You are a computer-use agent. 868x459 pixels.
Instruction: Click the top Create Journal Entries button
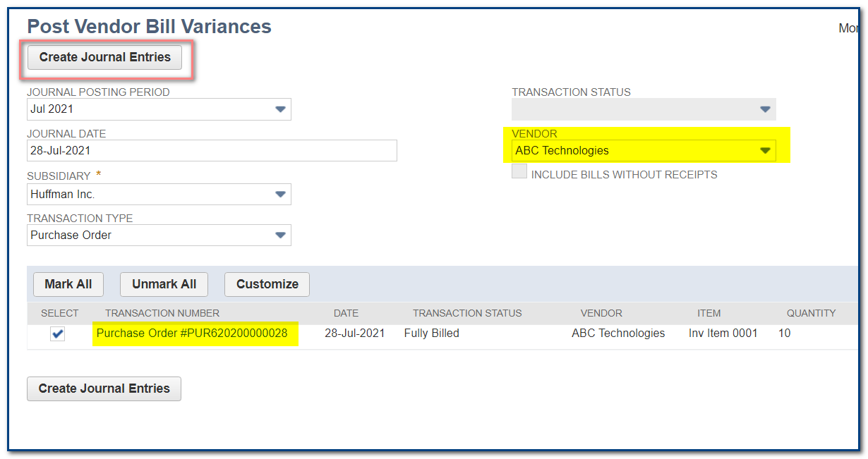[x=104, y=58]
